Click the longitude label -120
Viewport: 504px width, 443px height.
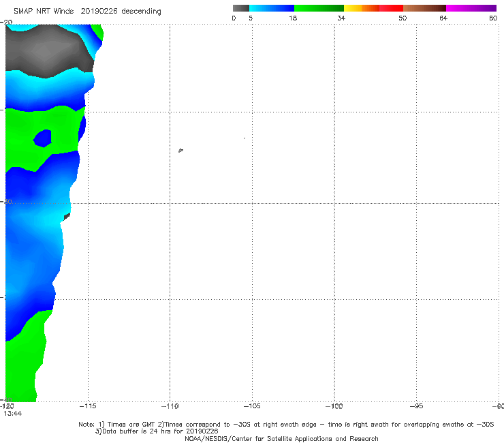pos(7,406)
